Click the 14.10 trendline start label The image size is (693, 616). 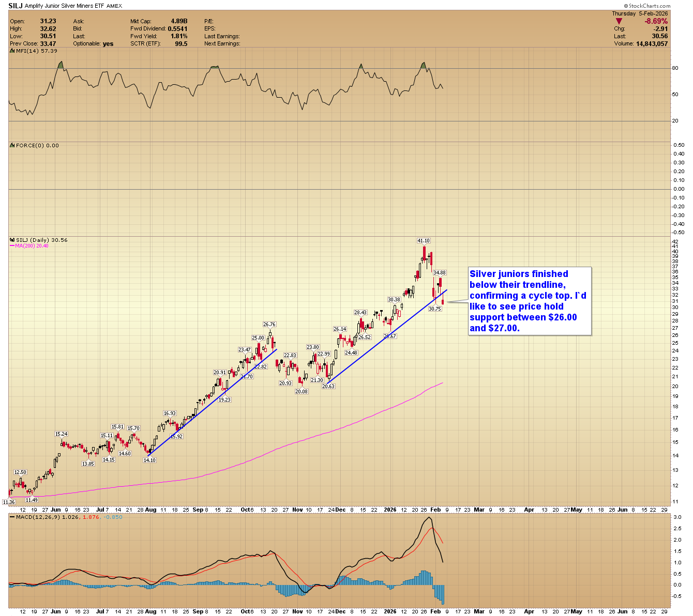pyautogui.click(x=149, y=460)
